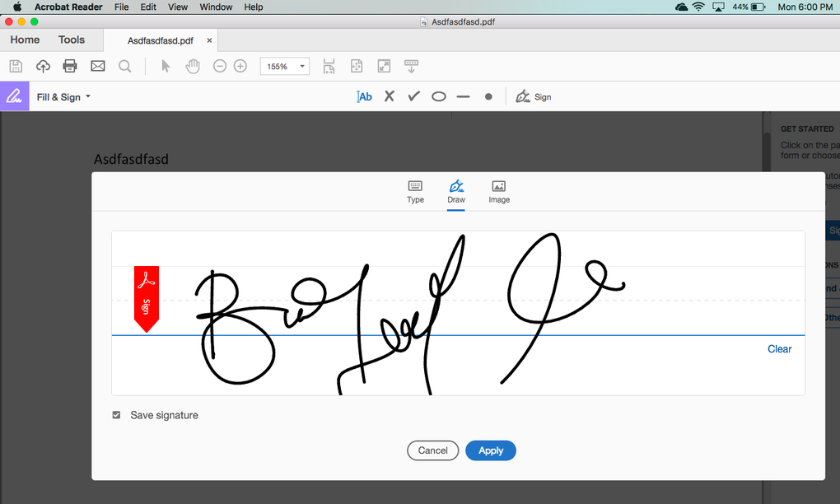
Task: Select the dot tool
Action: coord(488,97)
